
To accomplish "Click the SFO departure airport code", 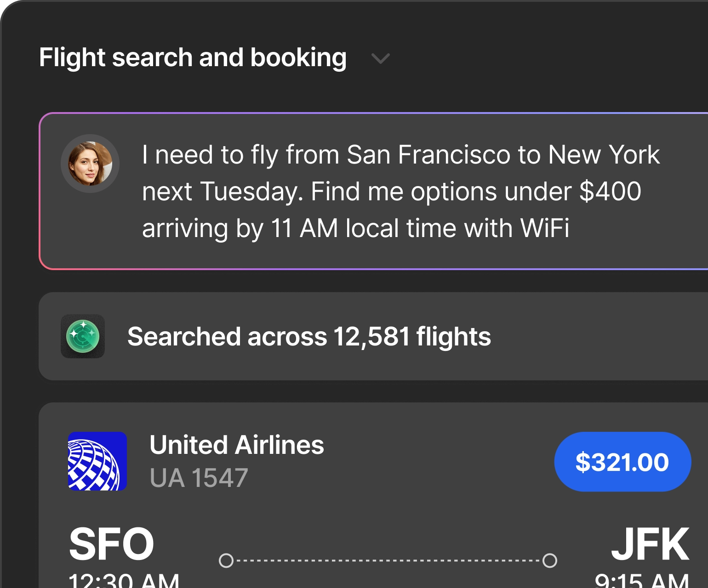I will [x=111, y=544].
